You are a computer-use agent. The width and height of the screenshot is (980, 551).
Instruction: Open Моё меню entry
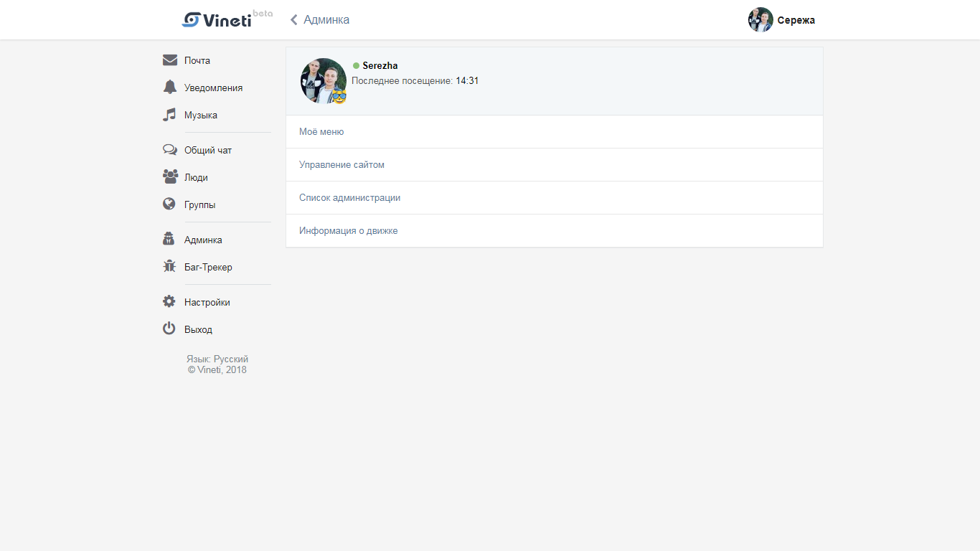[x=554, y=132]
